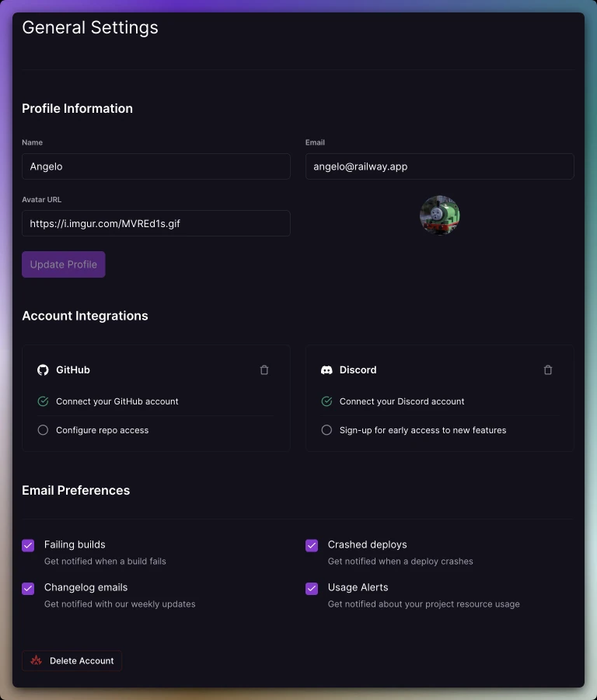Click the Discord logo icon

click(326, 369)
